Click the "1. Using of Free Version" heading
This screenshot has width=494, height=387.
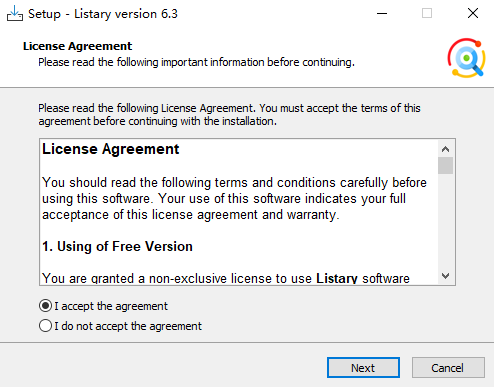coord(117,246)
